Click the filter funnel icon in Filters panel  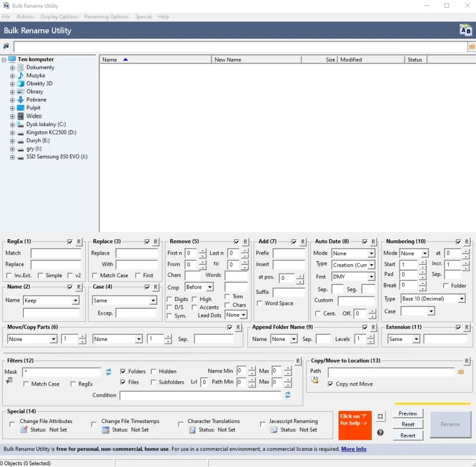pos(9,379)
